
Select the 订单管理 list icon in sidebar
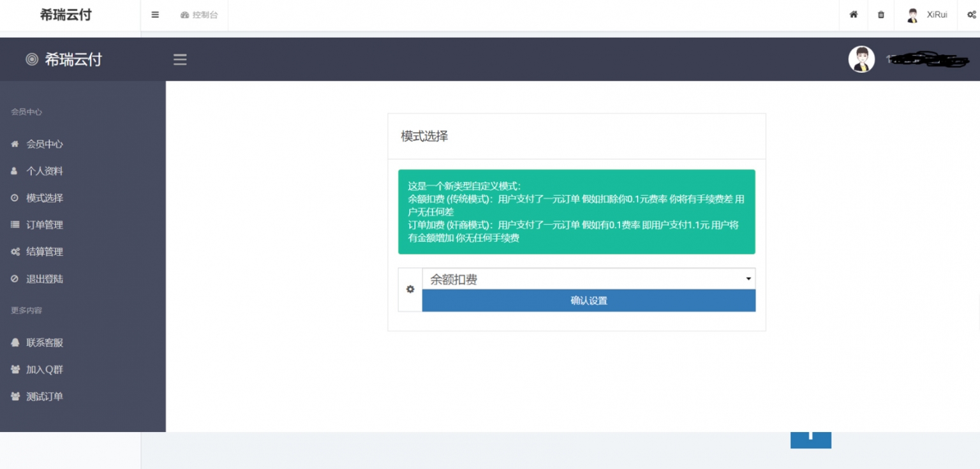15,225
